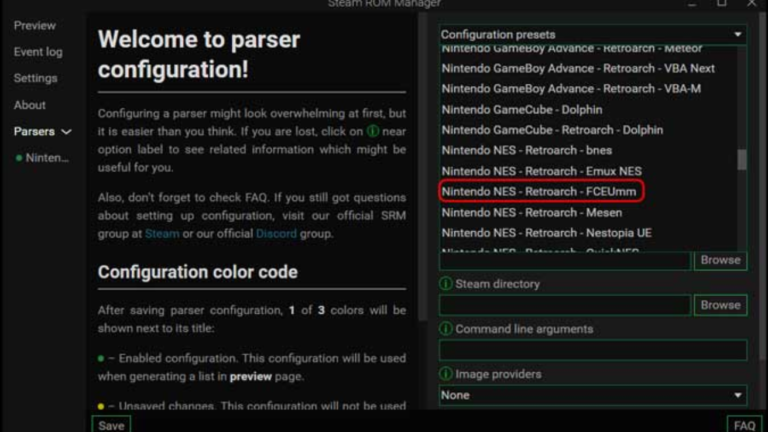Open the FAQ button
The height and width of the screenshot is (432, 768).
[x=744, y=425]
